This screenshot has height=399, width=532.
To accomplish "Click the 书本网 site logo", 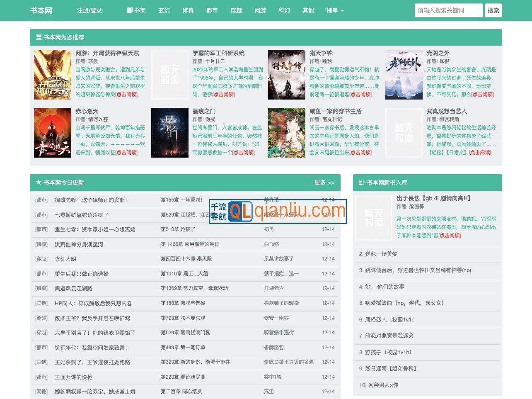I will click(41, 10).
